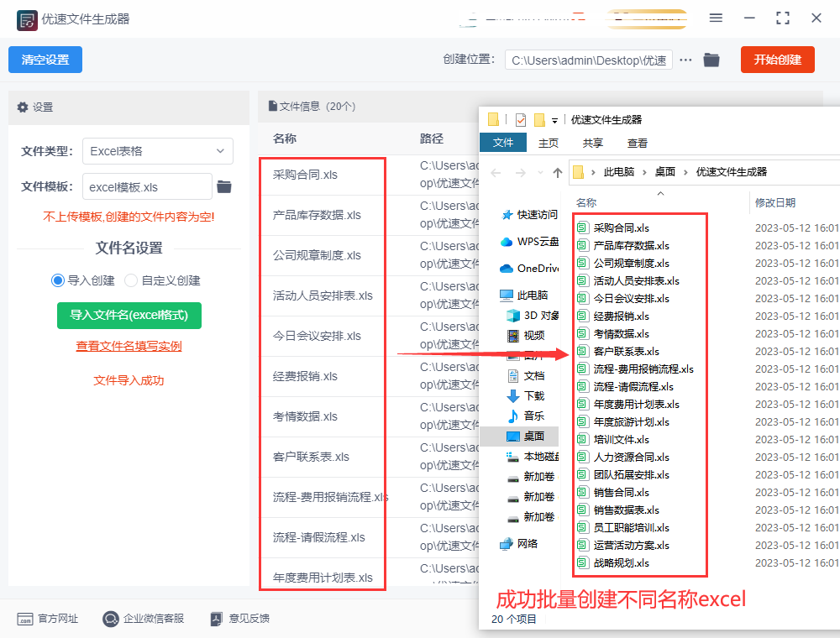The width and height of the screenshot is (840, 638).
Task: Select the 自定义创建 radio option
Action: 131,280
